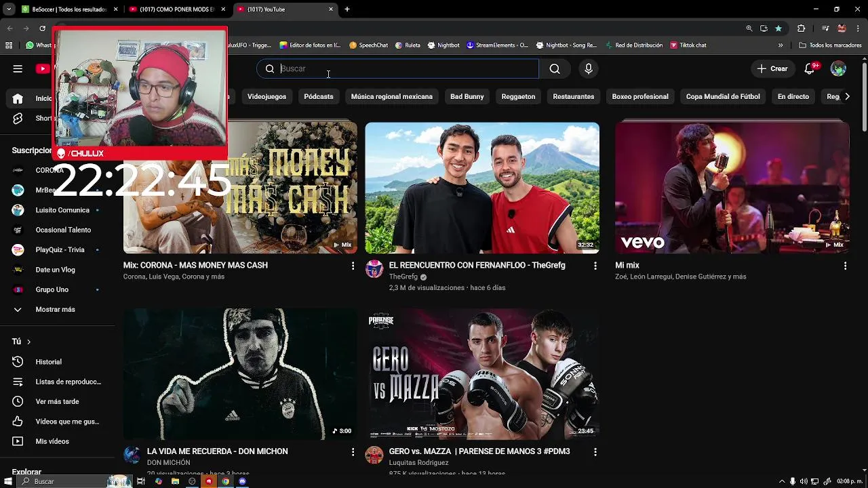Click the search magnifier button

pyautogui.click(x=555, y=68)
